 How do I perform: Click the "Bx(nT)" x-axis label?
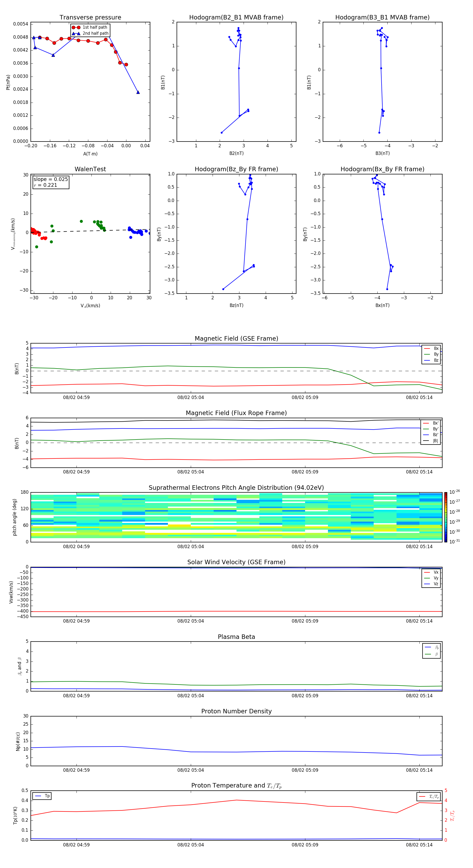(x=382, y=305)
